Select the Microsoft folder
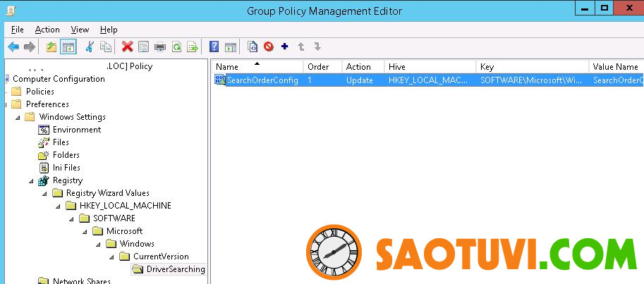 pyautogui.click(x=124, y=231)
